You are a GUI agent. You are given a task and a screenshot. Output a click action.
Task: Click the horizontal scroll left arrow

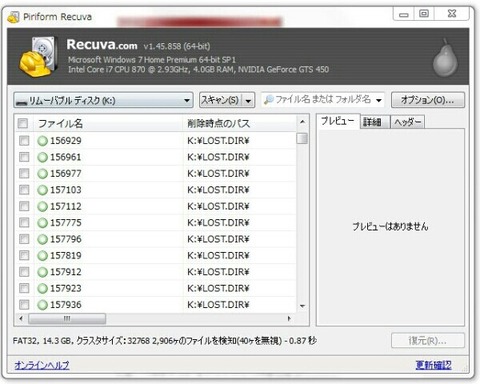[21, 318]
